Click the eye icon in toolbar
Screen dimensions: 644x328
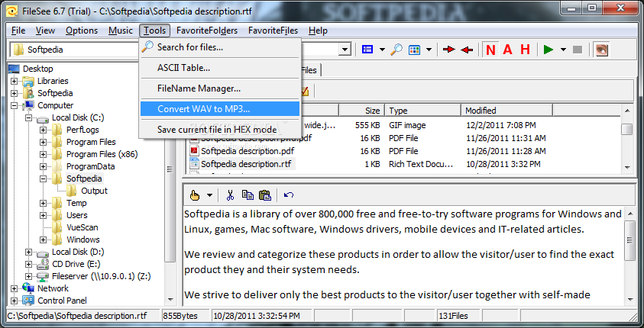click(x=602, y=50)
